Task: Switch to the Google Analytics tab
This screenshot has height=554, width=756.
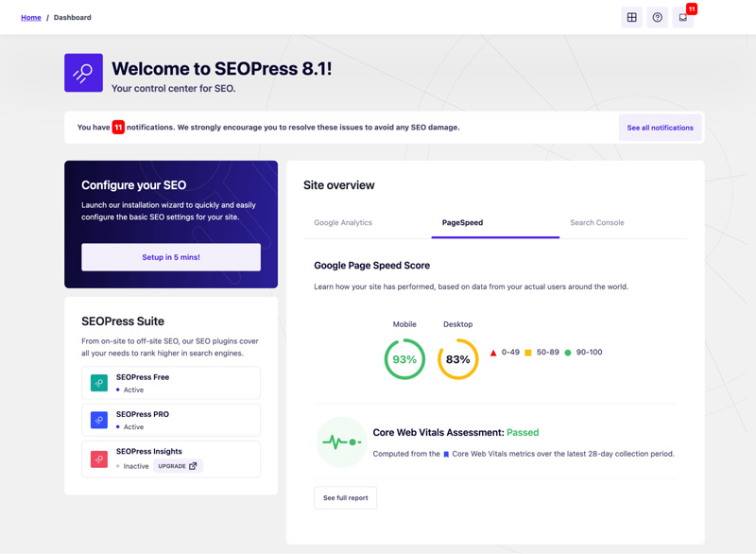Action: tap(343, 223)
